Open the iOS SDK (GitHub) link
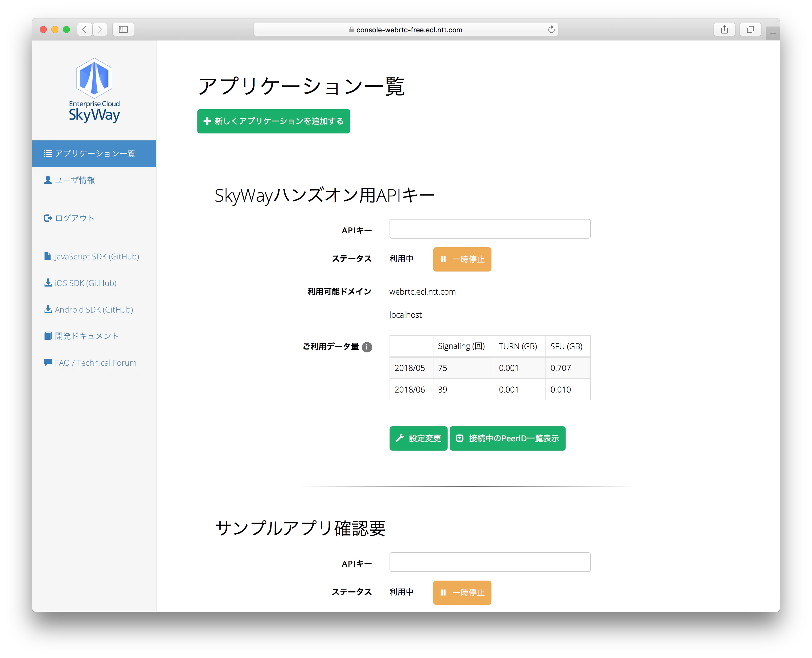This screenshot has width=812, height=658. point(80,283)
